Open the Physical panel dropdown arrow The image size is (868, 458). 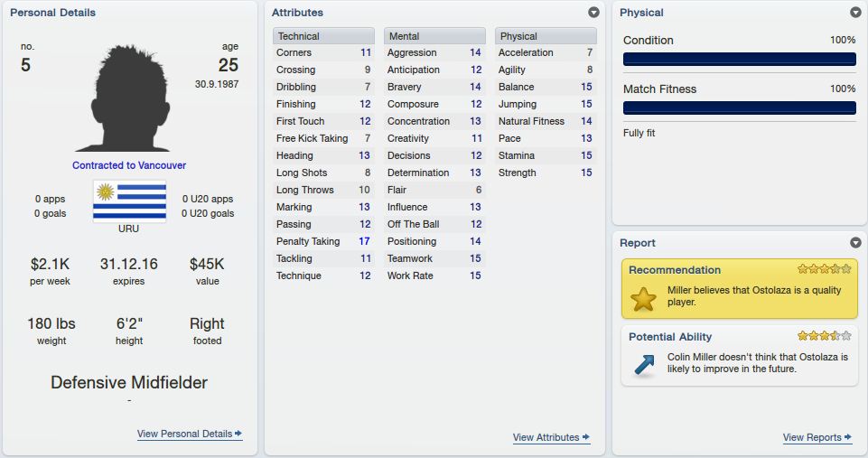855,12
